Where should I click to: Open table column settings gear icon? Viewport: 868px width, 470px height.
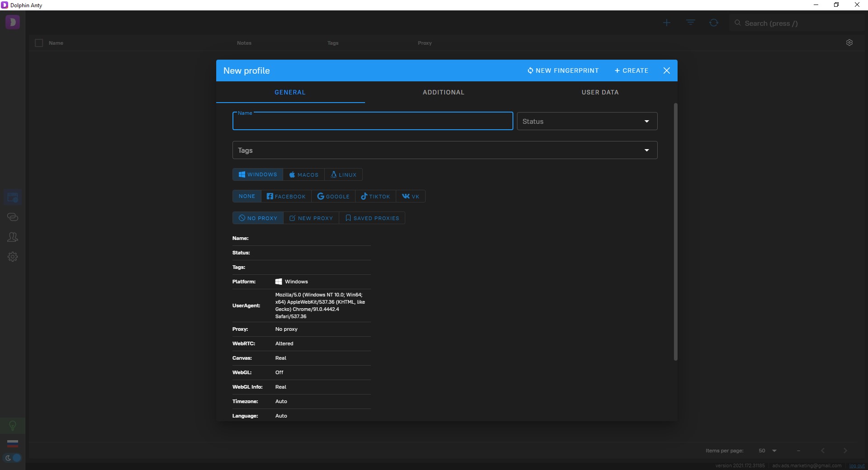[x=849, y=42]
